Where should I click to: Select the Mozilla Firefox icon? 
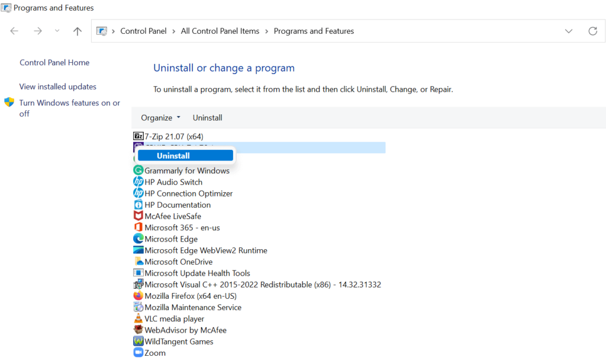[x=138, y=295]
